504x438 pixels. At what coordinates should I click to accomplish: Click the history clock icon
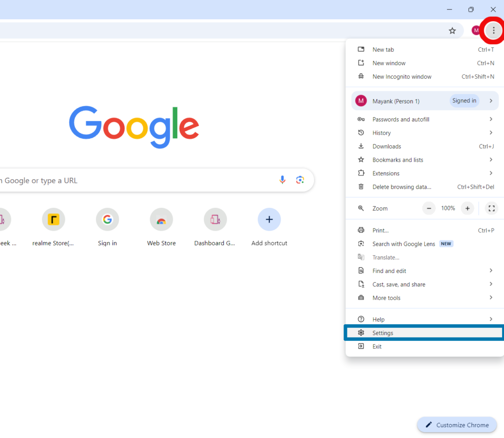[x=361, y=133]
